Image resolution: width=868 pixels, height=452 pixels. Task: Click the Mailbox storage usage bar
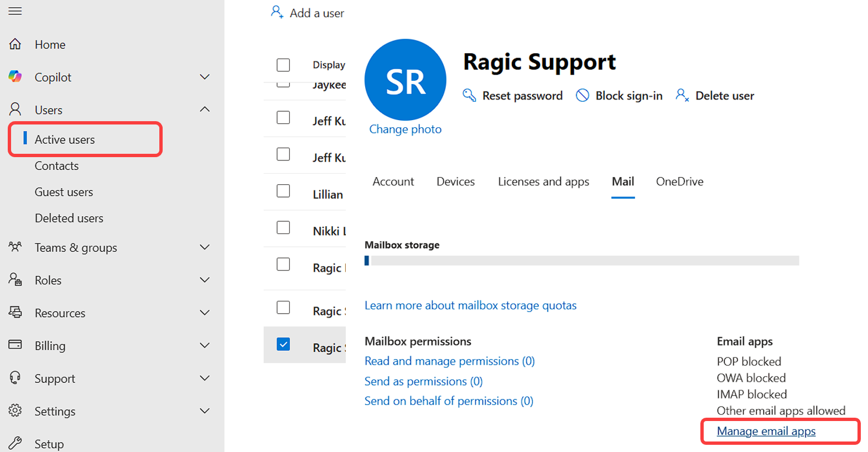pyautogui.click(x=582, y=261)
